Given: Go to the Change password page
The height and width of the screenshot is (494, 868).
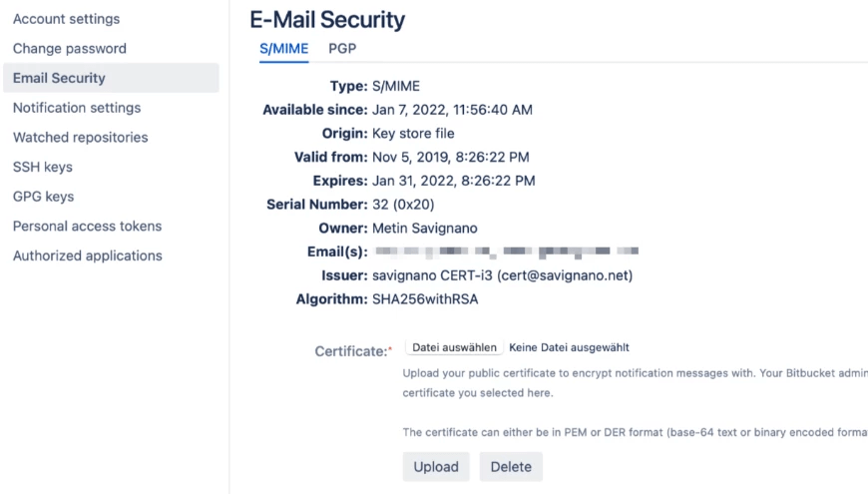Looking at the screenshot, I should [x=70, y=48].
